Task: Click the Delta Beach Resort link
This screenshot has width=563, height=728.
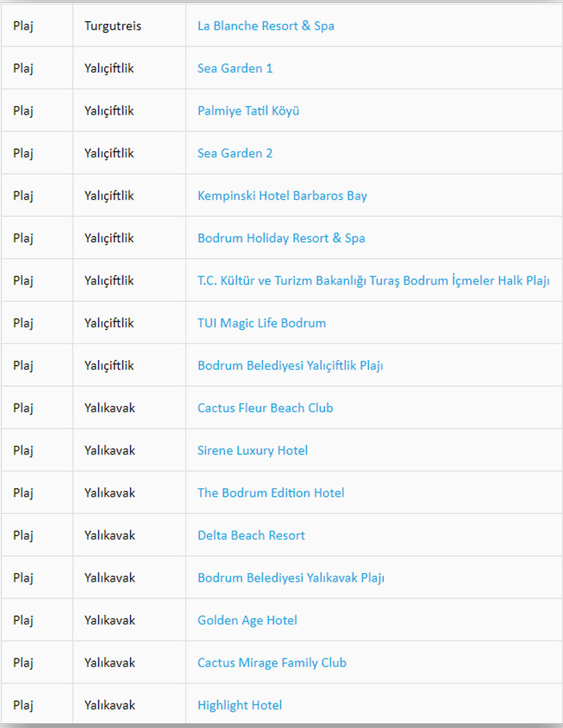Action: click(251, 535)
